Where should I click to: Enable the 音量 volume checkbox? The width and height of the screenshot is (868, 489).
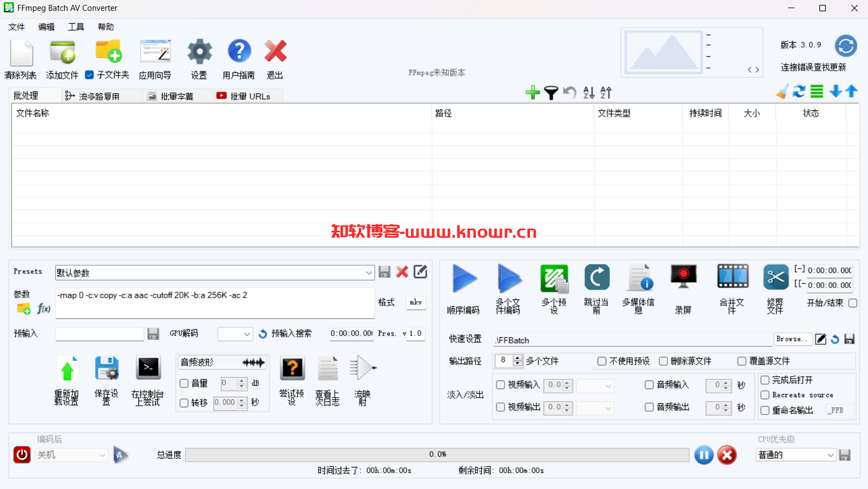coord(184,383)
